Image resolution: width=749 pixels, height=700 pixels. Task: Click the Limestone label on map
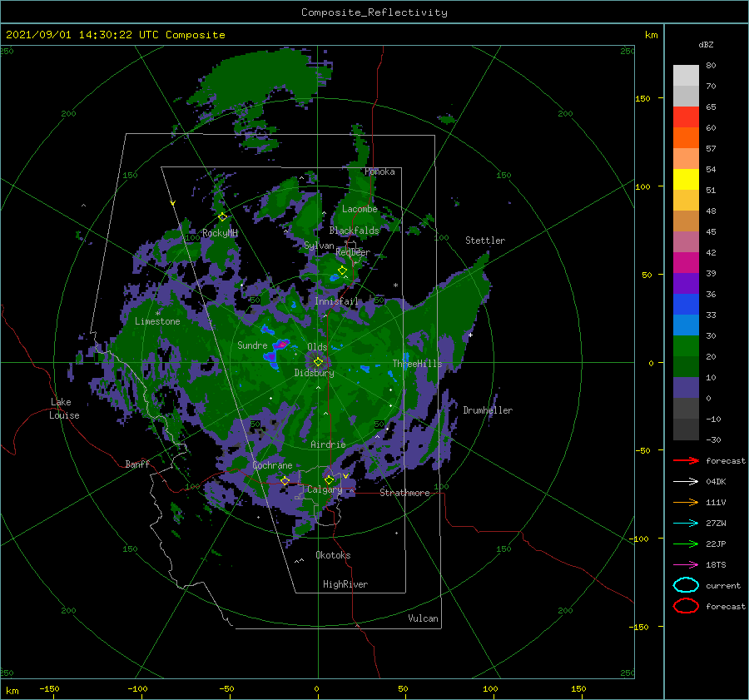(x=157, y=321)
